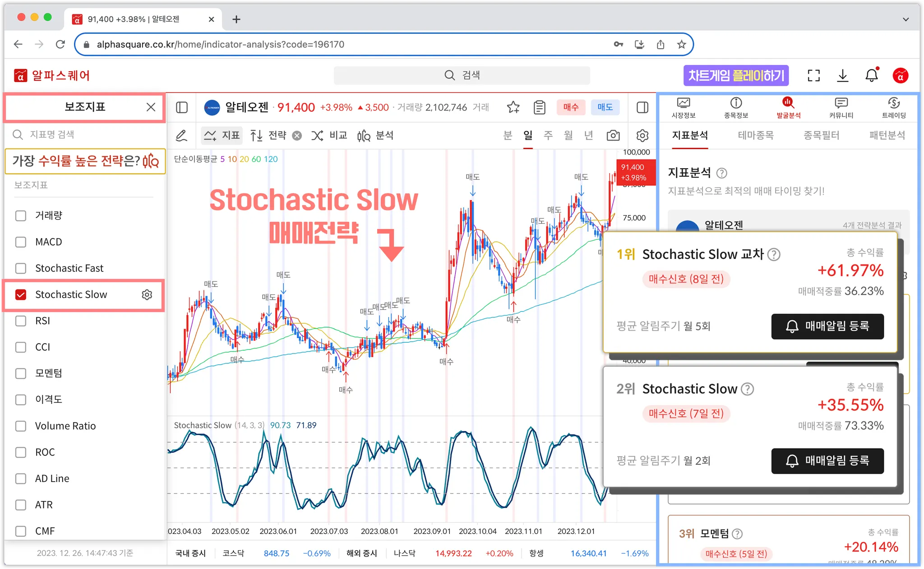Viewport: 924px width, 569px height.
Task: Expand Stochastic Slow 교차 help tooltip
Action: (774, 255)
